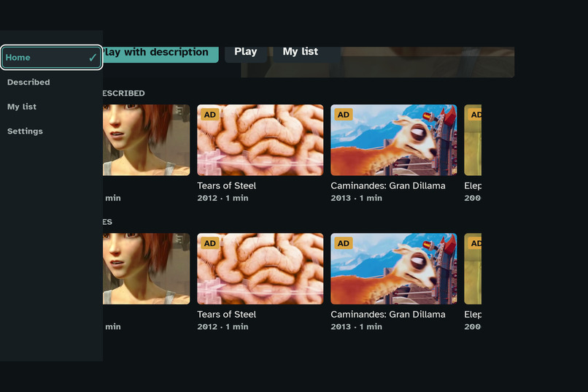The width and height of the screenshot is (588, 392).
Task: Click Caminandes: Gran Dillama title in bottom row
Action: 388,315
